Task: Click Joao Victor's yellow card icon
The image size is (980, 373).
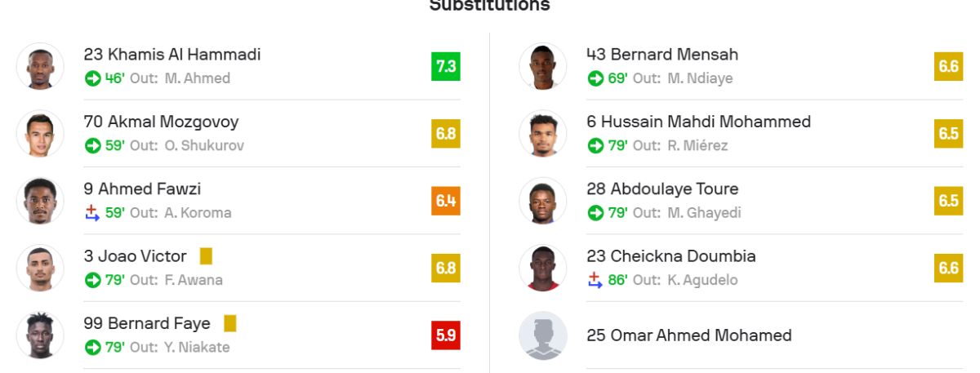Action: (206, 256)
